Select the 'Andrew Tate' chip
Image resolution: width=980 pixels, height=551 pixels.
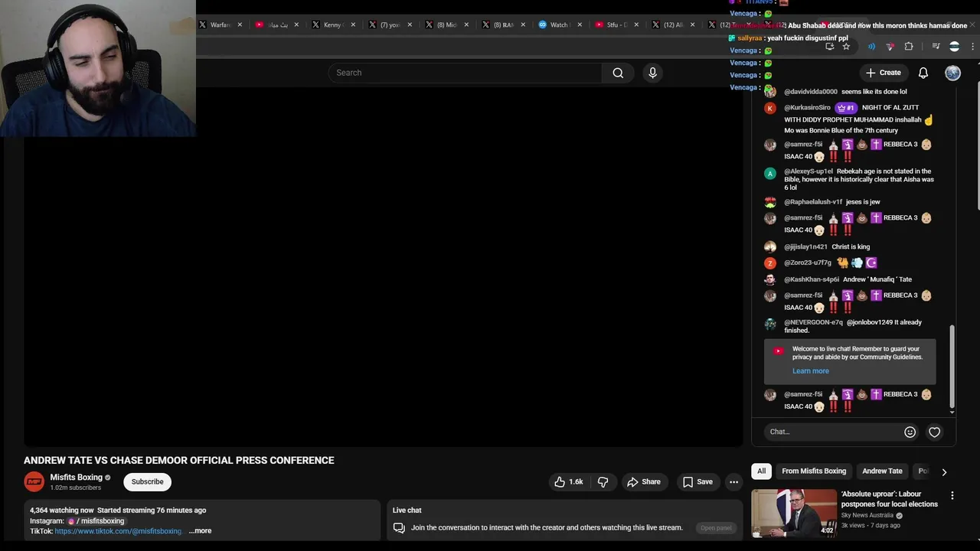882,471
